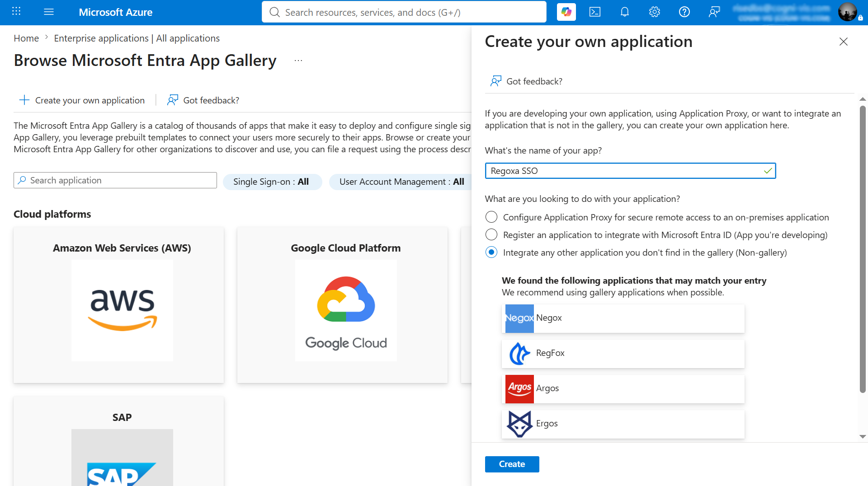
Task: Click the Cloud platforms heading
Action: point(52,214)
